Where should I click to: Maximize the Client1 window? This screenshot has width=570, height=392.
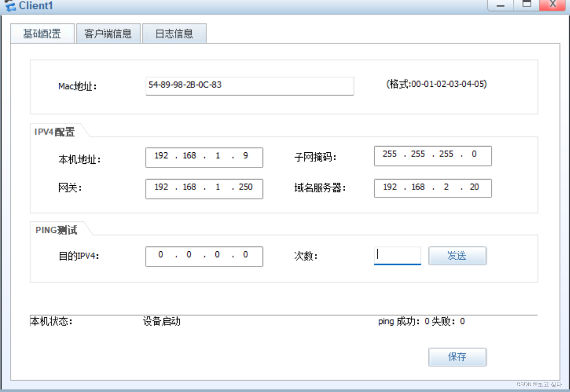[x=527, y=5]
